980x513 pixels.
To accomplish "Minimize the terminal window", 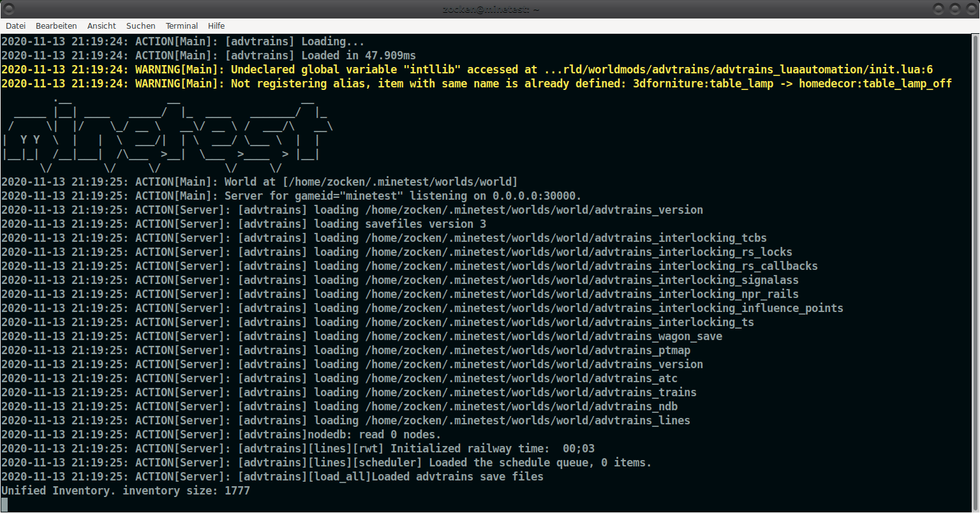I will pos(938,9).
